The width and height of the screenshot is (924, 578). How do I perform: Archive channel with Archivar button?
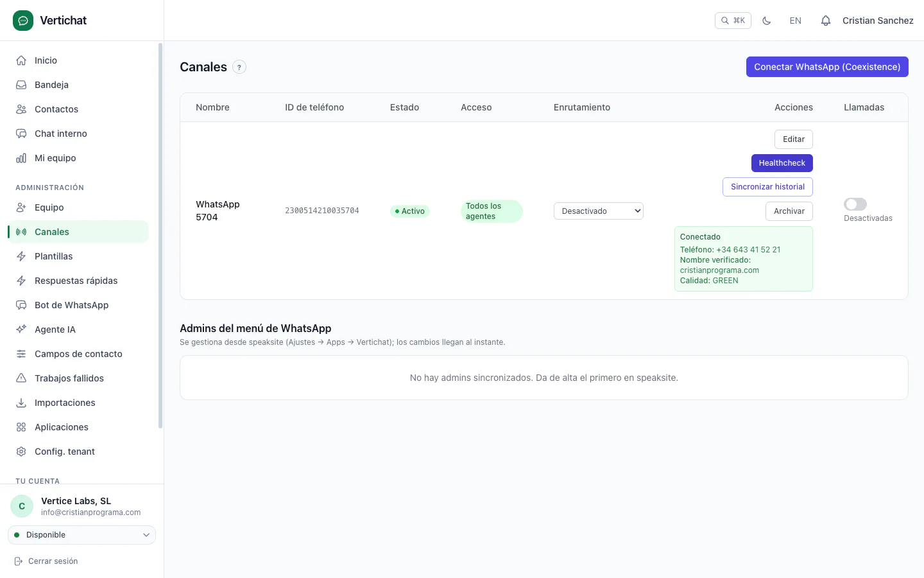click(789, 211)
